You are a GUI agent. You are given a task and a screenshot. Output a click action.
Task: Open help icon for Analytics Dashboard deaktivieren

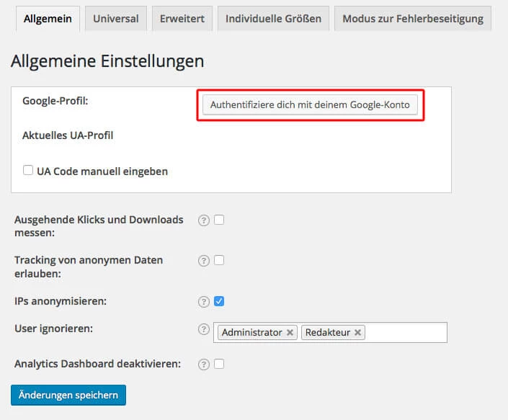(x=204, y=365)
